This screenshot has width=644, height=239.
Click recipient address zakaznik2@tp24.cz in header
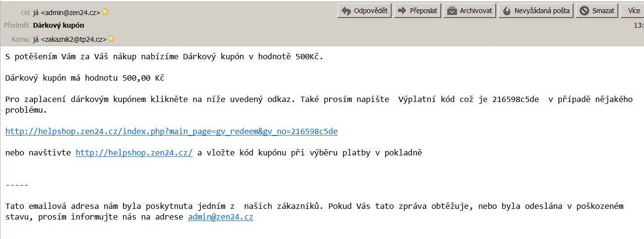pyautogui.click(x=70, y=39)
